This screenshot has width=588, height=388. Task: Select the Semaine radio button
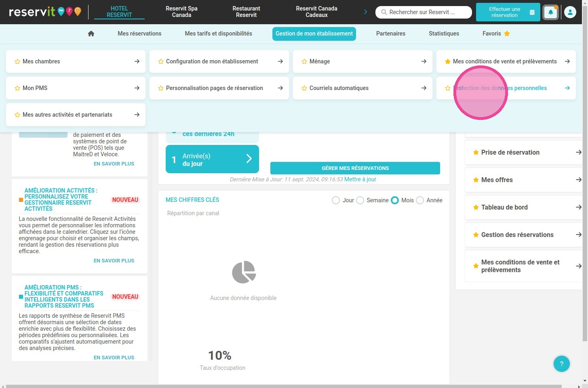tap(360, 200)
